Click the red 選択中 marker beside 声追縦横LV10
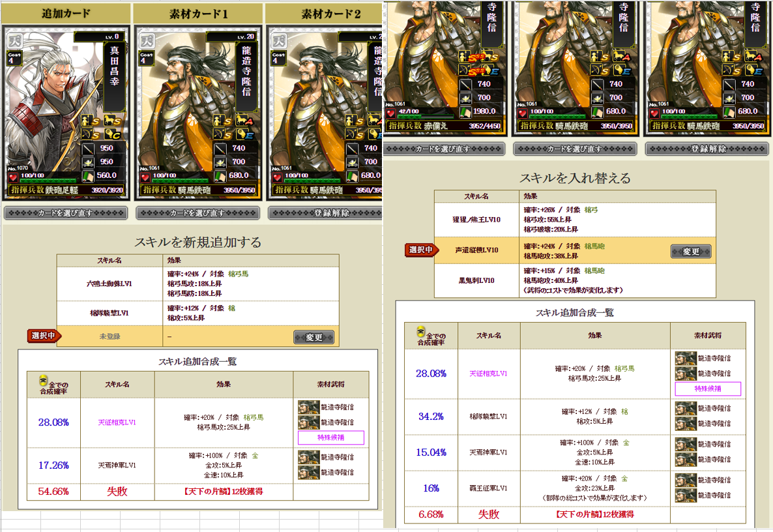This screenshot has width=773, height=532. click(x=422, y=250)
